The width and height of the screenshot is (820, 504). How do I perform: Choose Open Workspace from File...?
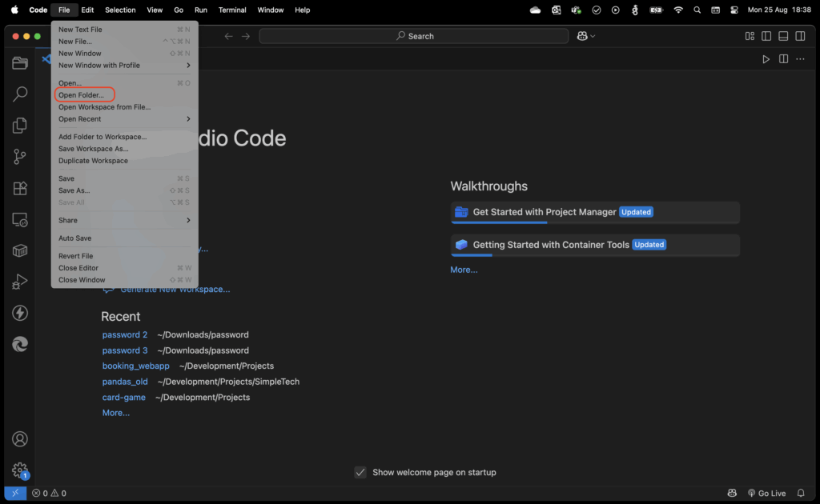click(x=124, y=107)
